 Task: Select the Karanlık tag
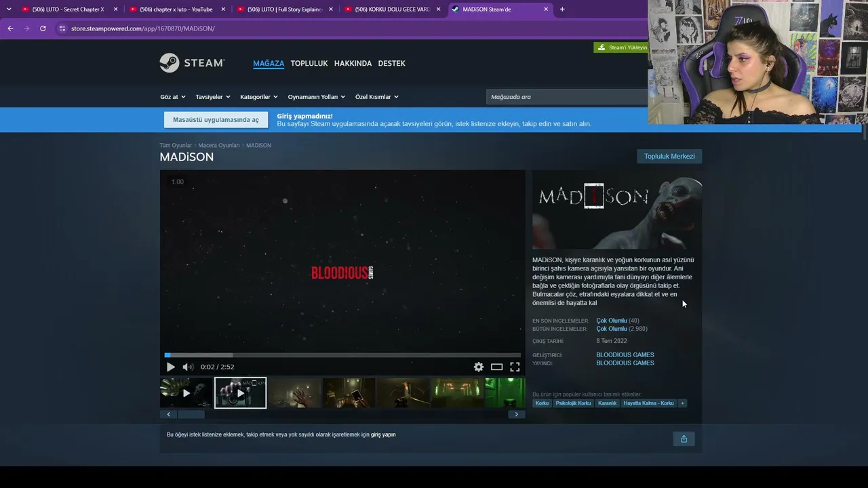click(x=608, y=403)
